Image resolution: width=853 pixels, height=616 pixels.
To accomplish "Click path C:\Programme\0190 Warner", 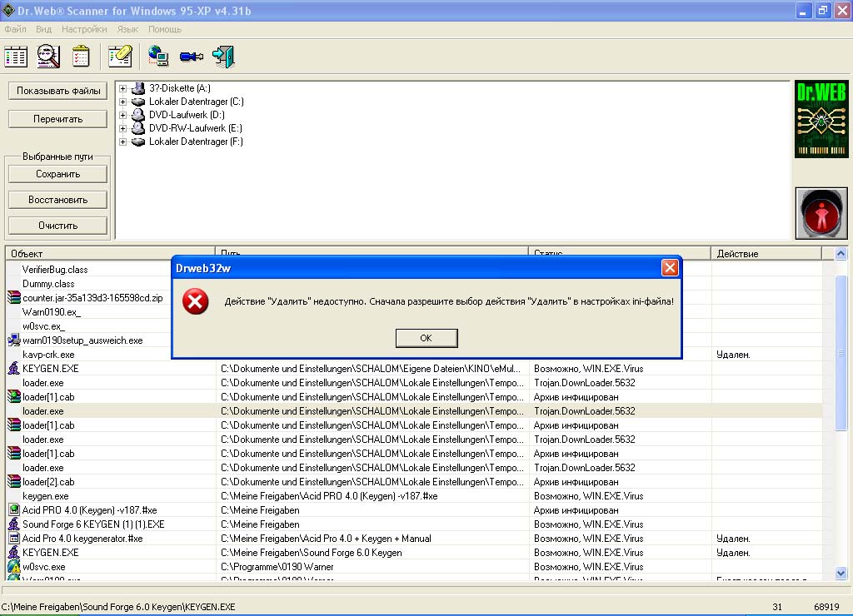I will [x=277, y=567].
